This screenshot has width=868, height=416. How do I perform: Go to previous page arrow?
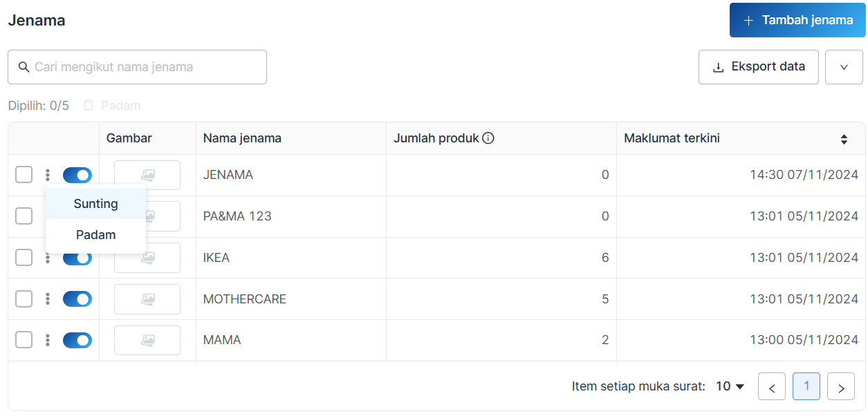tap(772, 387)
